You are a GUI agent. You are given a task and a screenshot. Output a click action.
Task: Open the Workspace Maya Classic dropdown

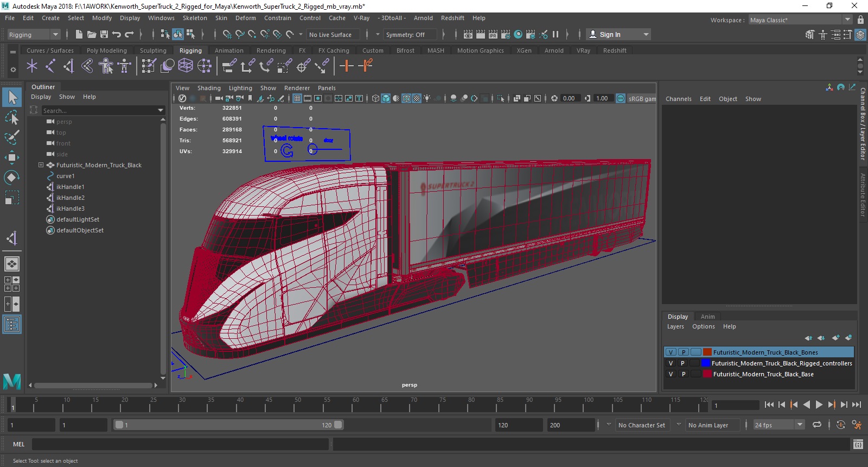[x=801, y=20]
